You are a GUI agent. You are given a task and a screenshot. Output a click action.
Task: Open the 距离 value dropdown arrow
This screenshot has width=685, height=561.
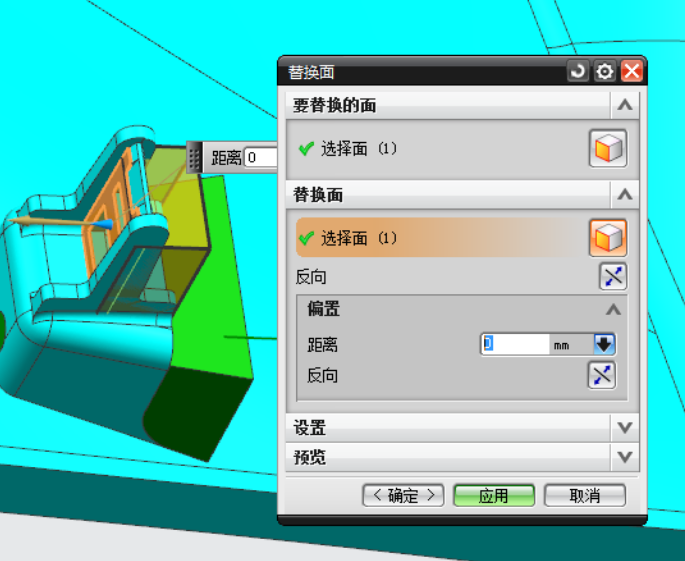pos(605,344)
